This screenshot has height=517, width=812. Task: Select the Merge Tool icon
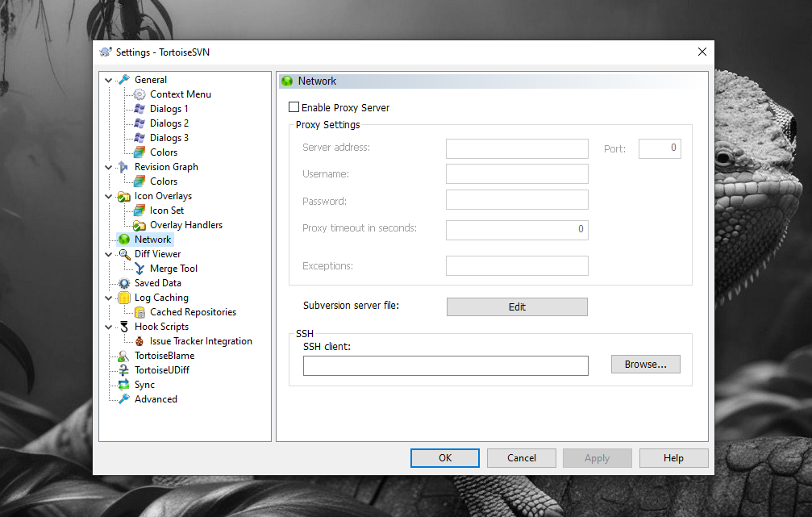pos(139,269)
